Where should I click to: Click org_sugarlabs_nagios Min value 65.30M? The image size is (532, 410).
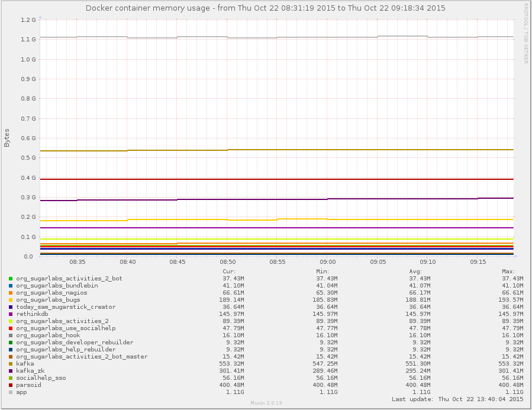tap(327, 293)
